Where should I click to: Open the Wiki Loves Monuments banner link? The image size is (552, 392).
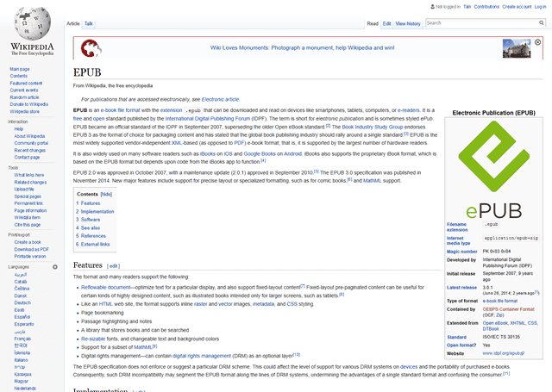click(302, 47)
